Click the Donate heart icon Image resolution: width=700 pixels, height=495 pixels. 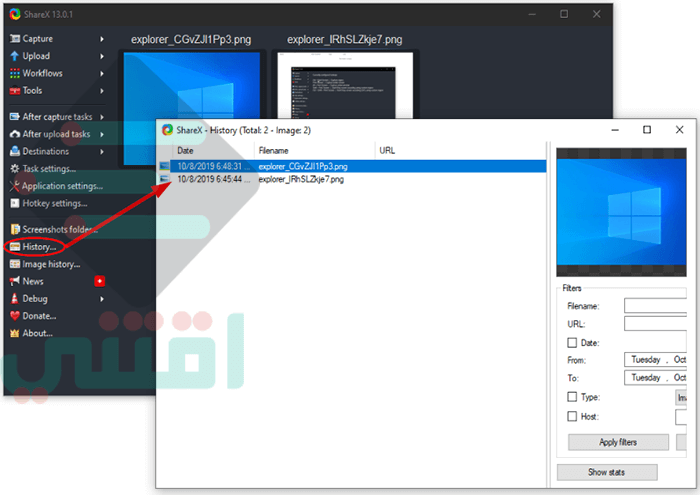pyautogui.click(x=15, y=316)
